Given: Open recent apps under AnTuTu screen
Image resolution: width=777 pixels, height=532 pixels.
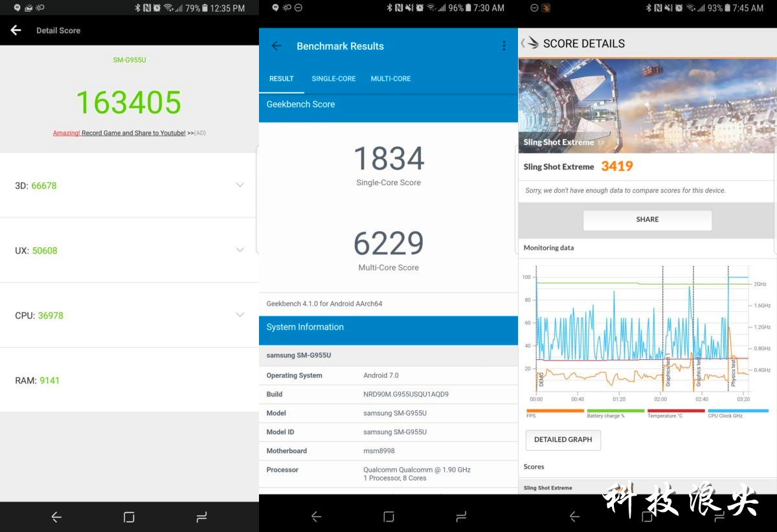Looking at the screenshot, I should click(201, 516).
